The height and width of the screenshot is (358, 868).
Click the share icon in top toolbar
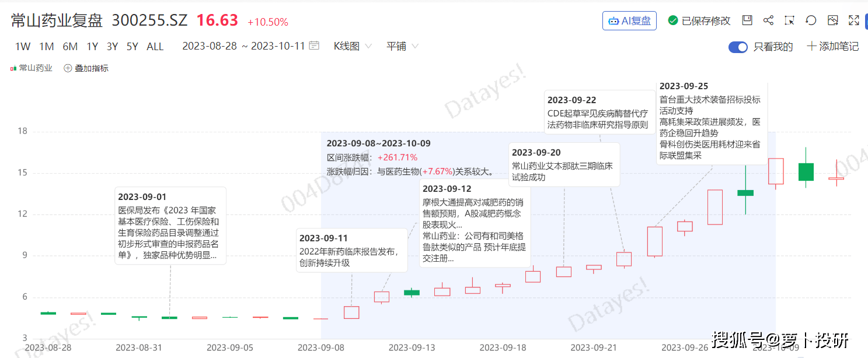coord(768,20)
